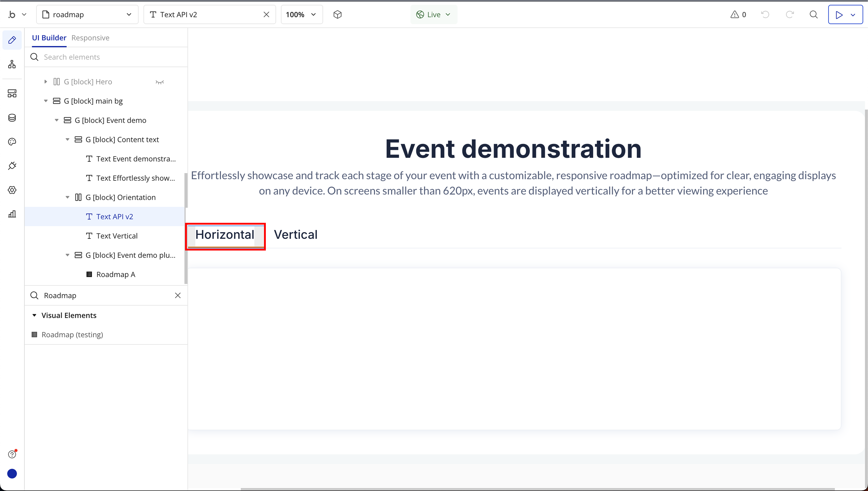This screenshot has width=868, height=491.
Task: Open the Styles palette icon
Action: (12, 142)
